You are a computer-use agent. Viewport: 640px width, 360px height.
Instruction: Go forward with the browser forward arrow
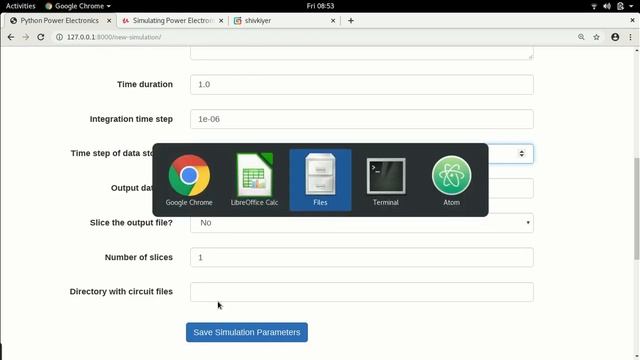[x=25, y=37]
